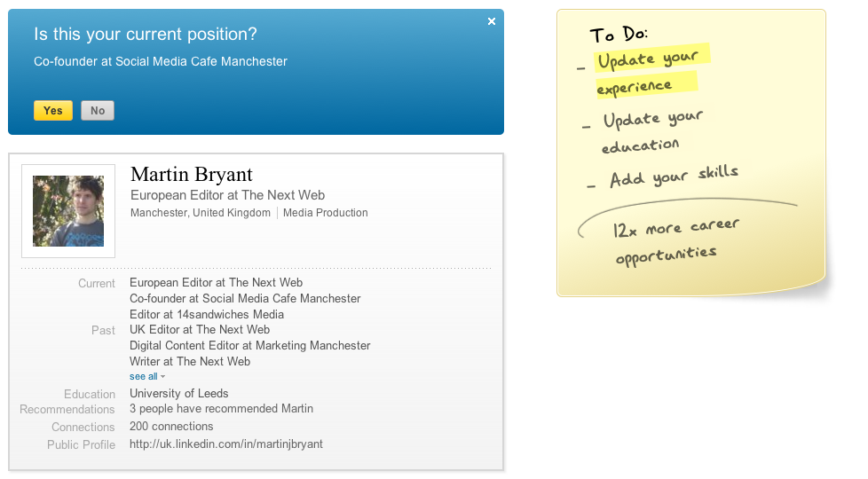868x479 pixels.
Task: Click 'Update your education' on sticky note
Action: (652, 132)
